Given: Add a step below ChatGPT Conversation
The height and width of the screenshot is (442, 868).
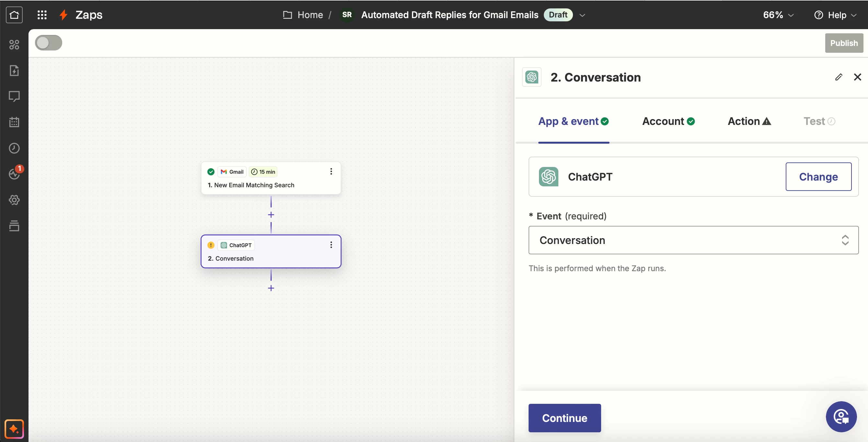Looking at the screenshot, I should (271, 288).
